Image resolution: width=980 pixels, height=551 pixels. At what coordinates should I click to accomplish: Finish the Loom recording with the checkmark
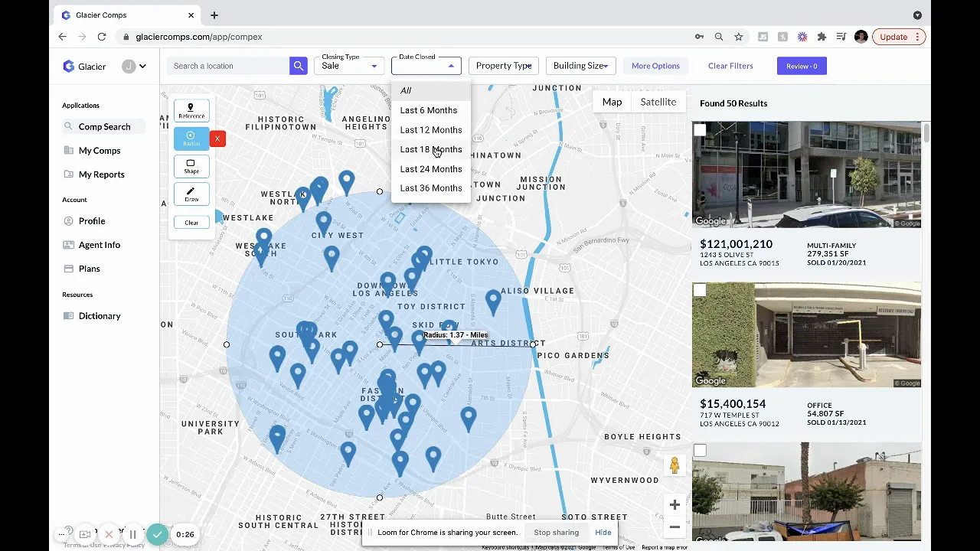tap(158, 534)
